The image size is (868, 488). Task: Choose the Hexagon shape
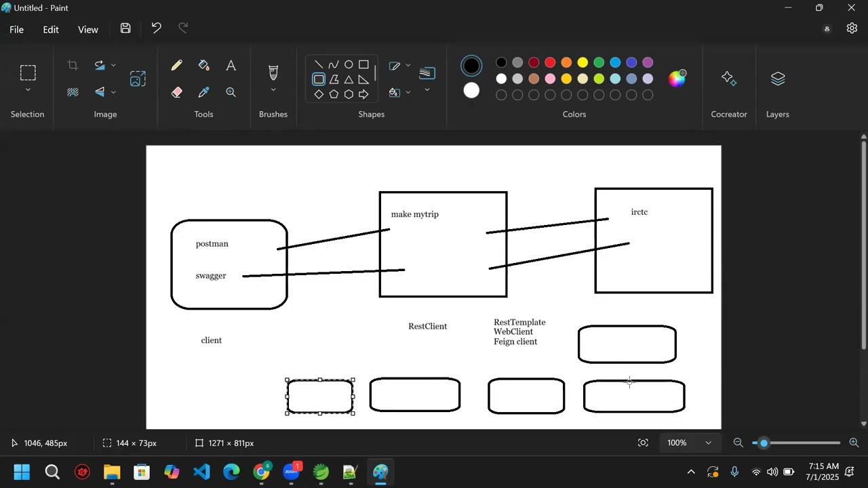349,94
